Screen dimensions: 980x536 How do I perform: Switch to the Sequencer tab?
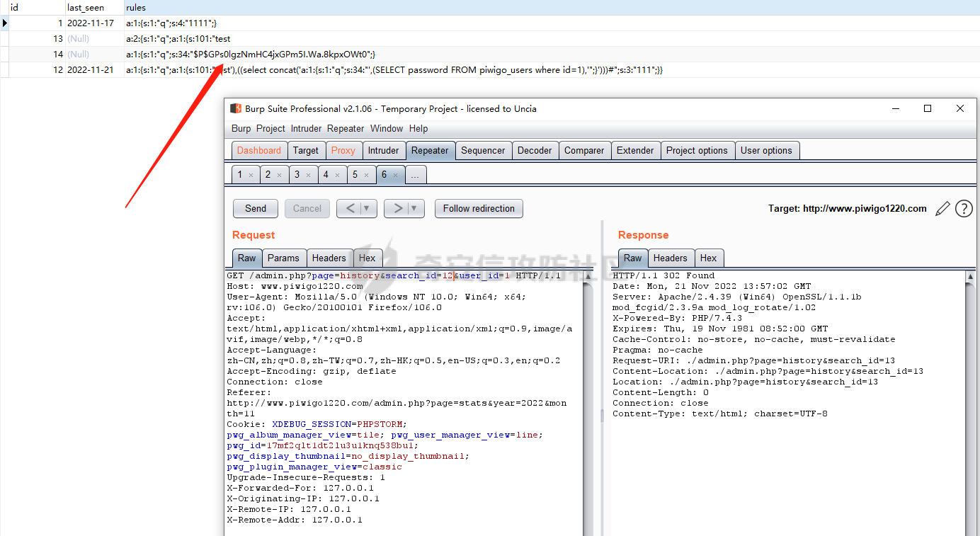[483, 150]
